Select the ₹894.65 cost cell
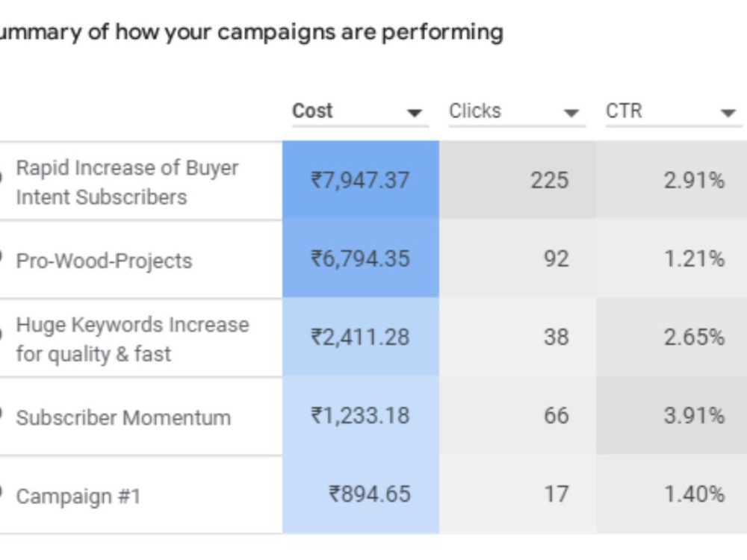This screenshot has width=747, height=560. pyautogui.click(x=361, y=494)
